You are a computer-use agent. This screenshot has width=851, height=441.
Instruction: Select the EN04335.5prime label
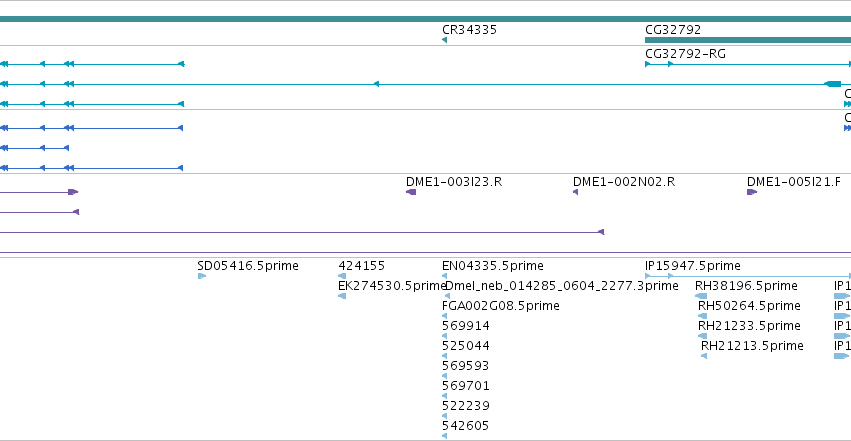pyautogui.click(x=492, y=266)
